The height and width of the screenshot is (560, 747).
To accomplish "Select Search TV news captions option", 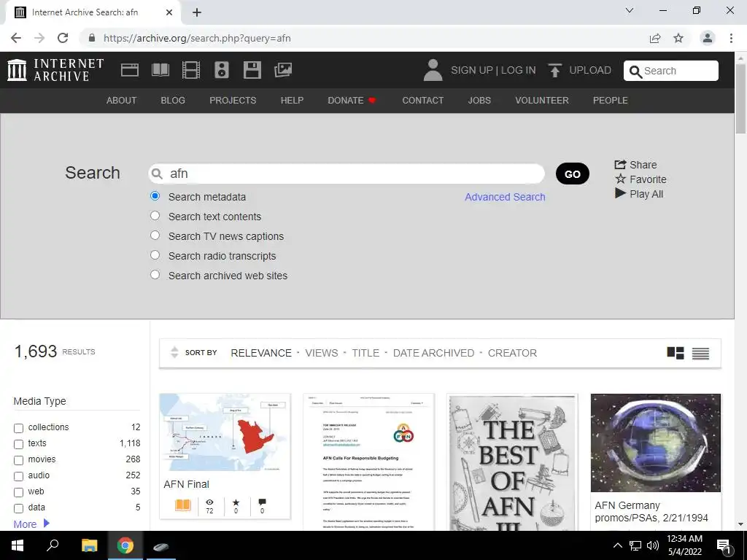I will click(x=155, y=236).
